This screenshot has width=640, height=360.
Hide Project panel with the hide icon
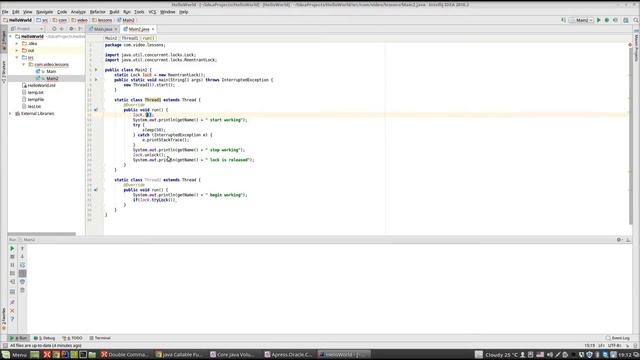click(80, 29)
